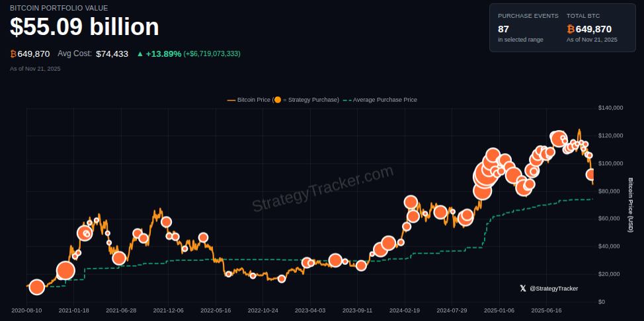Click the $74,433 average cost value

[x=112, y=54]
